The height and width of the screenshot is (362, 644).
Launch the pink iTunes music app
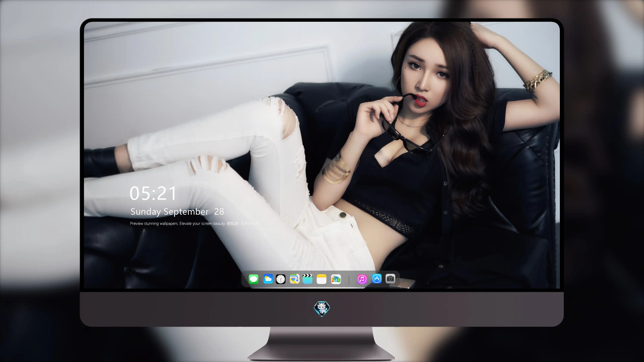coord(362,279)
